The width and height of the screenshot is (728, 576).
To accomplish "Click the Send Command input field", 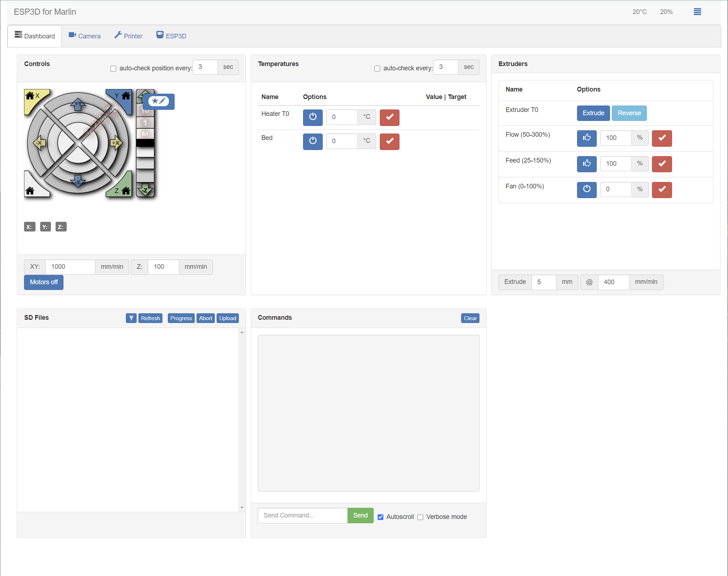I will (x=302, y=516).
